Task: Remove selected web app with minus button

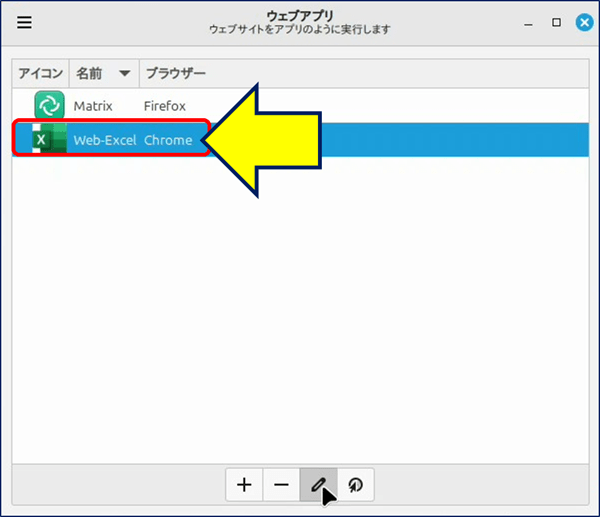Action: tap(281, 485)
